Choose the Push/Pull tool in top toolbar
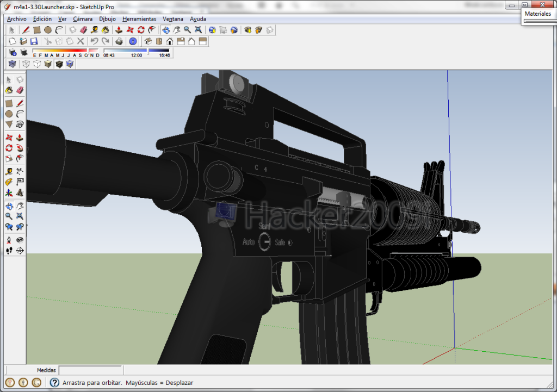Screen dimensions: 557x392 click(x=119, y=30)
